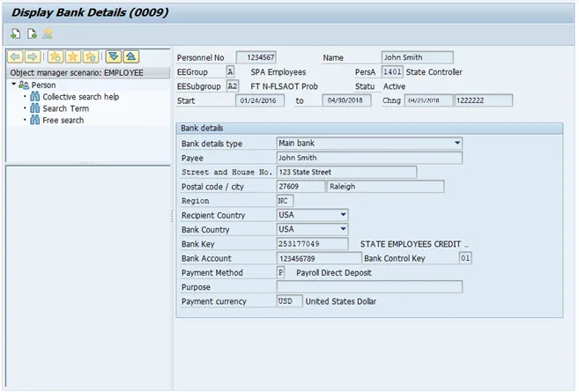579x392 pixels.
Task: Click the collapse all double-up arrow icon
Action: point(130,57)
